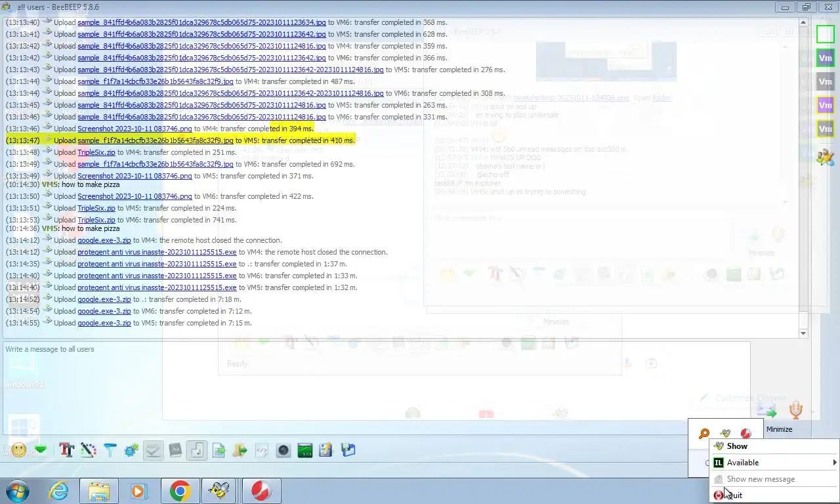Open the Available status submenu
Viewport: 840px width, 504px height.
pos(774,463)
